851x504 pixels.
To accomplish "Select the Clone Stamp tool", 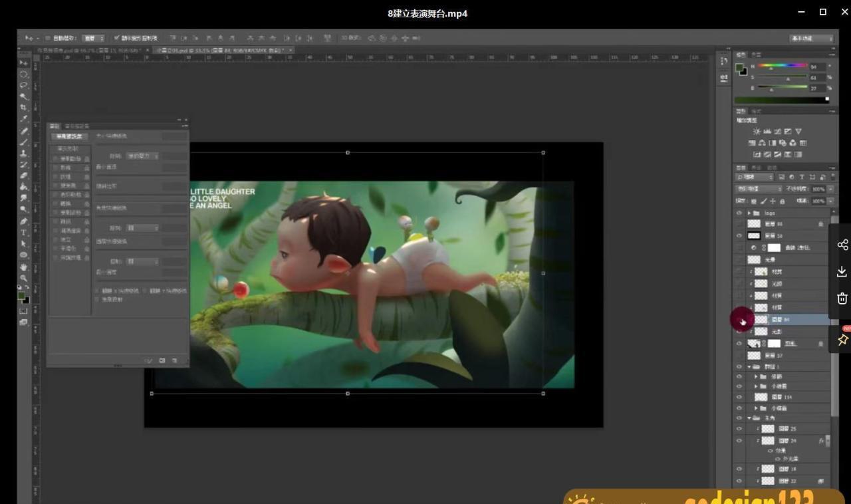I will click(23, 153).
